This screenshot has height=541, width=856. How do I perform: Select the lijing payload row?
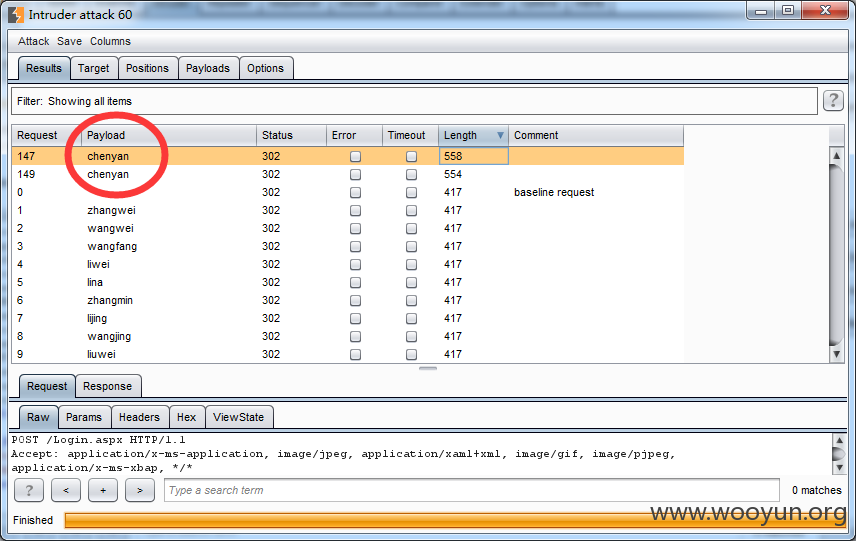point(347,318)
